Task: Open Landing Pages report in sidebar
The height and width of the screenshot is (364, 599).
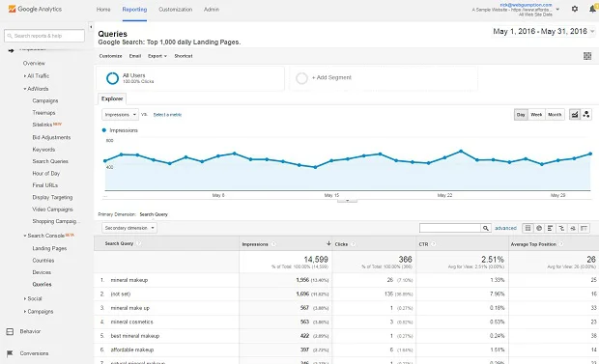Action: [49, 248]
